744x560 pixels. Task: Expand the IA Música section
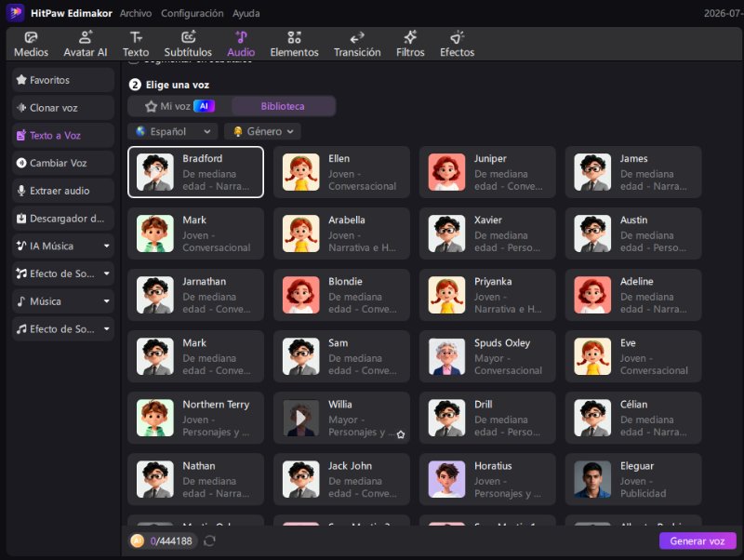63,246
